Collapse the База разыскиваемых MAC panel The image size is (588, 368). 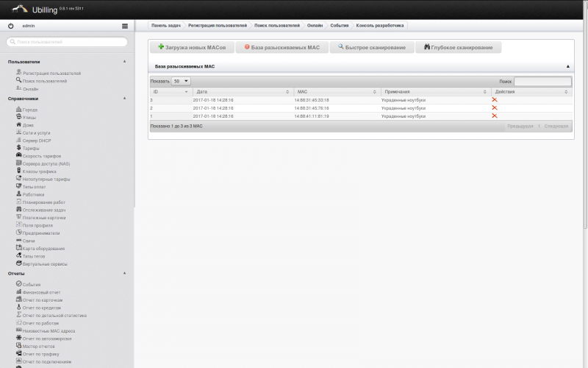(x=567, y=66)
